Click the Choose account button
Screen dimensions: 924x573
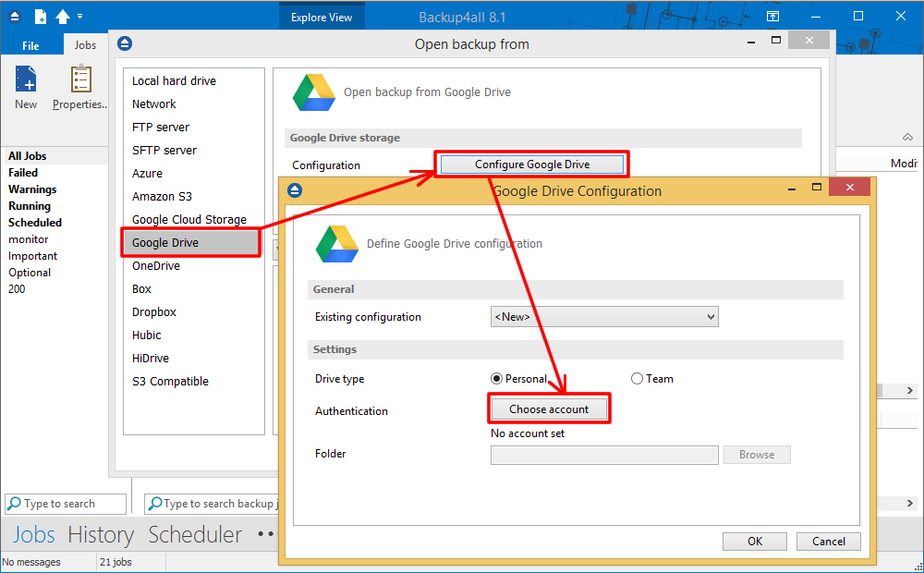549,408
